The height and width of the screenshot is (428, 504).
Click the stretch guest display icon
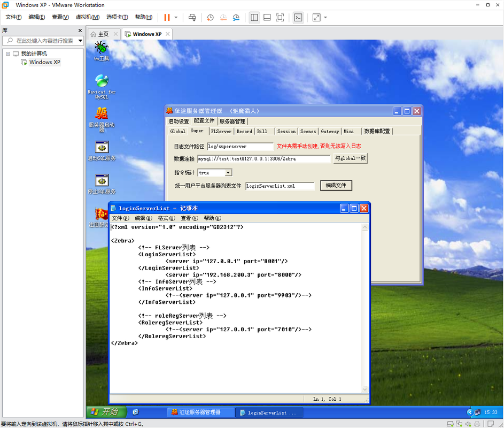click(x=316, y=17)
